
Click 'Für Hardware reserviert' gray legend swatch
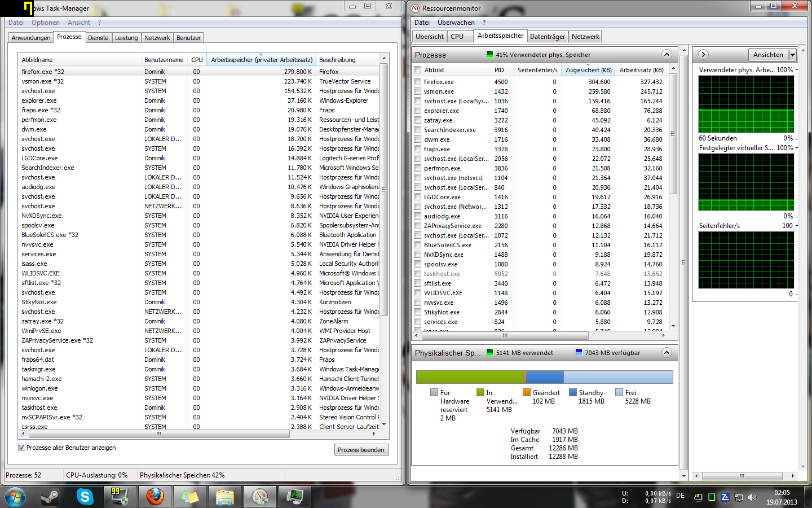[x=434, y=392]
